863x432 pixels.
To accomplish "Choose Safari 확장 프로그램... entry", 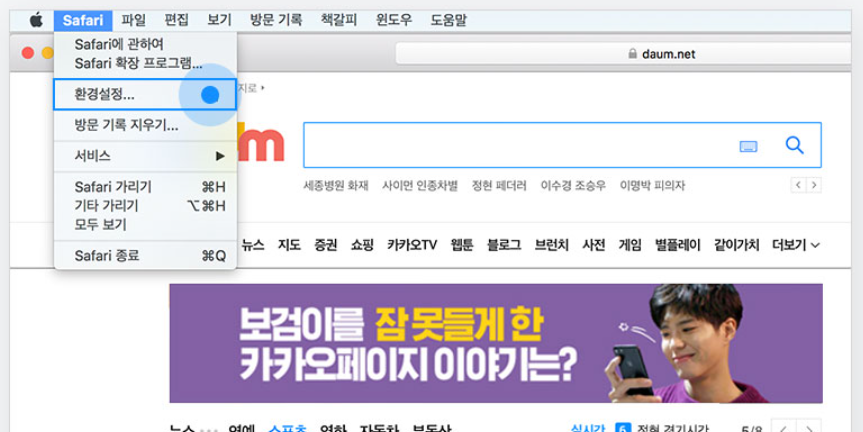I will [145, 63].
